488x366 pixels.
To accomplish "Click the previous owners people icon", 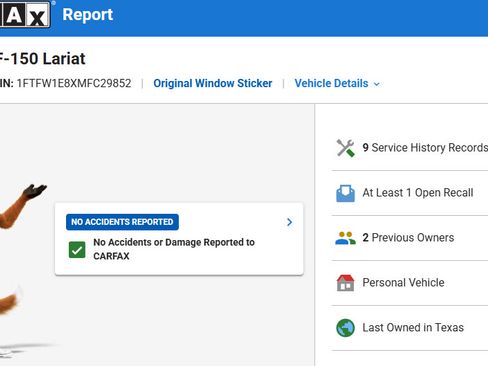I will [x=345, y=238].
